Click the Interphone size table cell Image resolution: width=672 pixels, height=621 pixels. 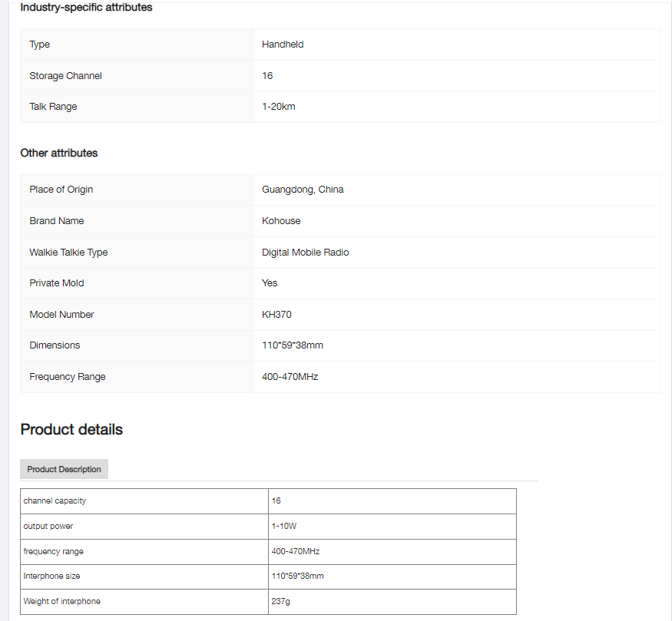[51, 576]
